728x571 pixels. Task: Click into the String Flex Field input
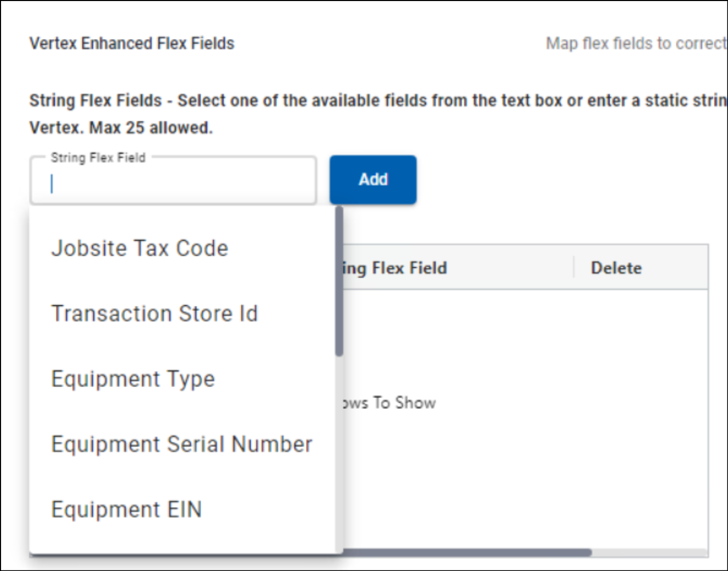(172, 184)
